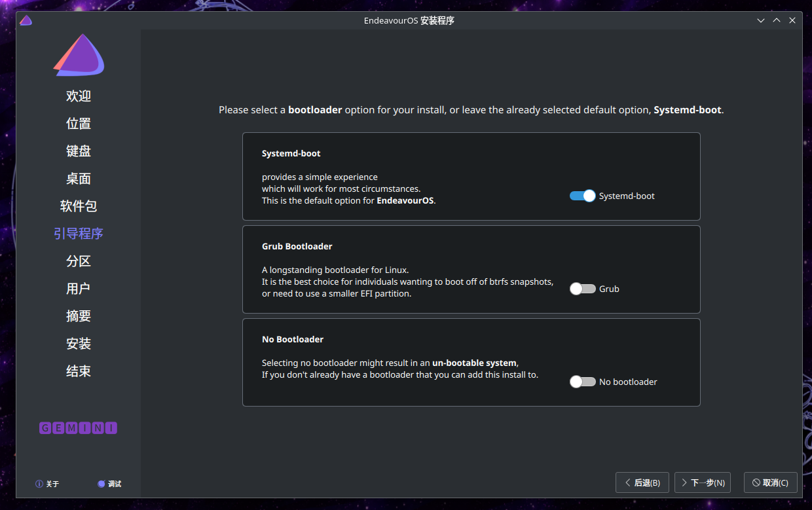Select the 位置 step in the sidebar
The height and width of the screenshot is (510, 812).
coord(79,124)
